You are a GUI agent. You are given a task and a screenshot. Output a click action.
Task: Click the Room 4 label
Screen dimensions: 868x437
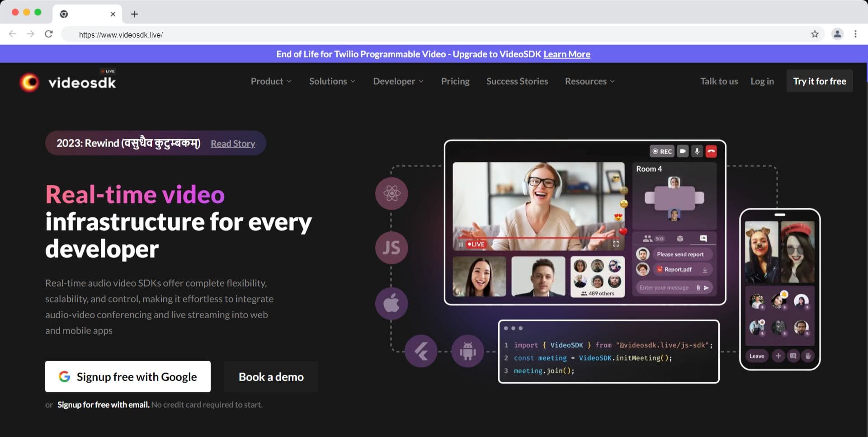tap(649, 169)
